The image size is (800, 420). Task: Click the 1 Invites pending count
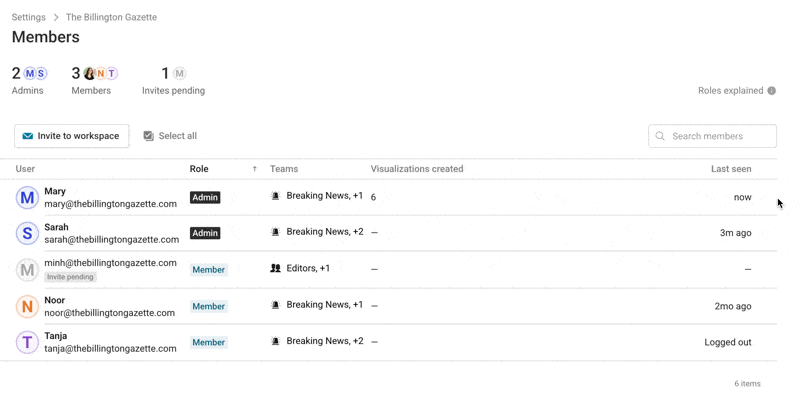tap(165, 73)
